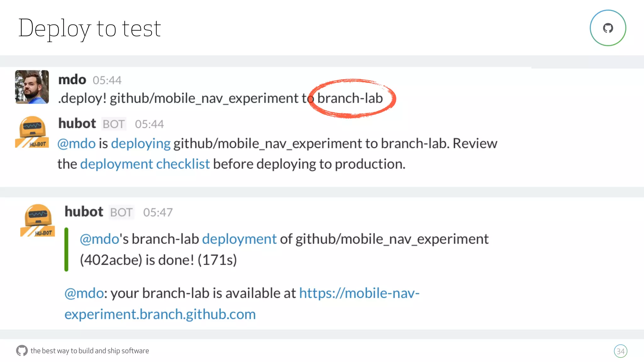Click the footer GitHub logo icon
The image size is (644, 362).
coord(22,350)
